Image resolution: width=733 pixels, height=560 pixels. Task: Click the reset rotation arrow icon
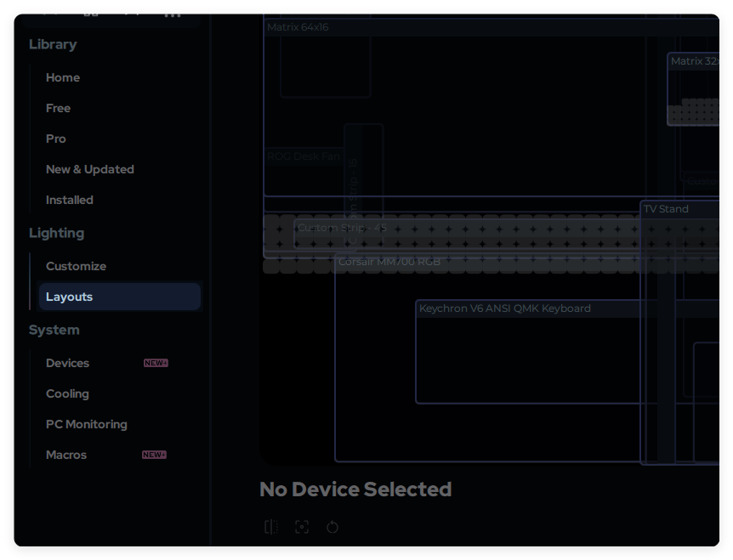332,527
